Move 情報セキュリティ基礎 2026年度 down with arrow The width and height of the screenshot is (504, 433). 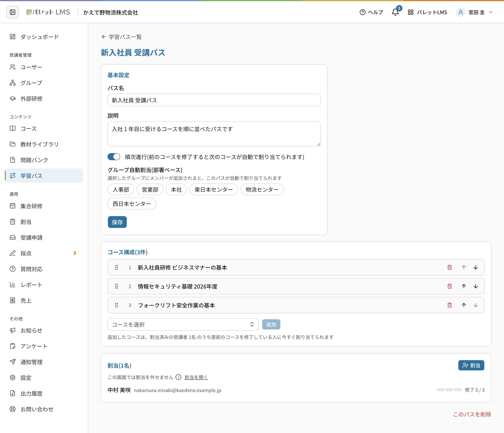475,286
